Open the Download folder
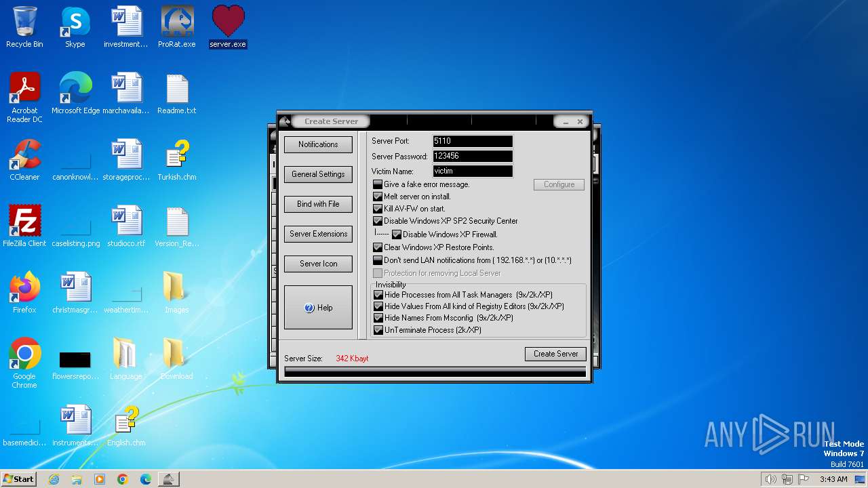The width and height of the screenshot is (868, 488). [177, 359]
